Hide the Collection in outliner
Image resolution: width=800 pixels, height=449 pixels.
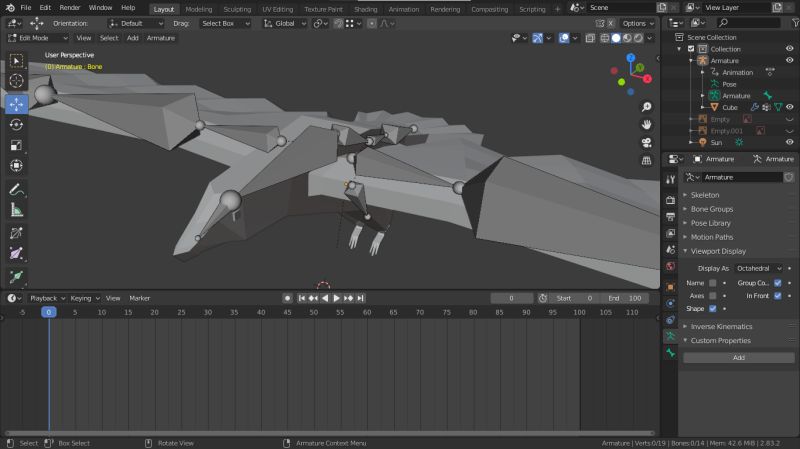pyautogui.click(x=789, y=48)
